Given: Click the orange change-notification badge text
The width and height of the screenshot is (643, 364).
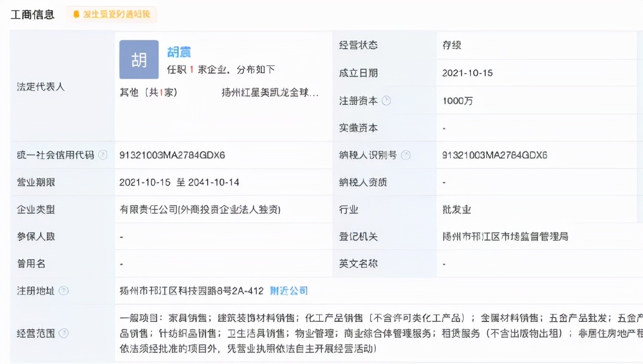Looking at the screenshot, I should coord(116,14).
